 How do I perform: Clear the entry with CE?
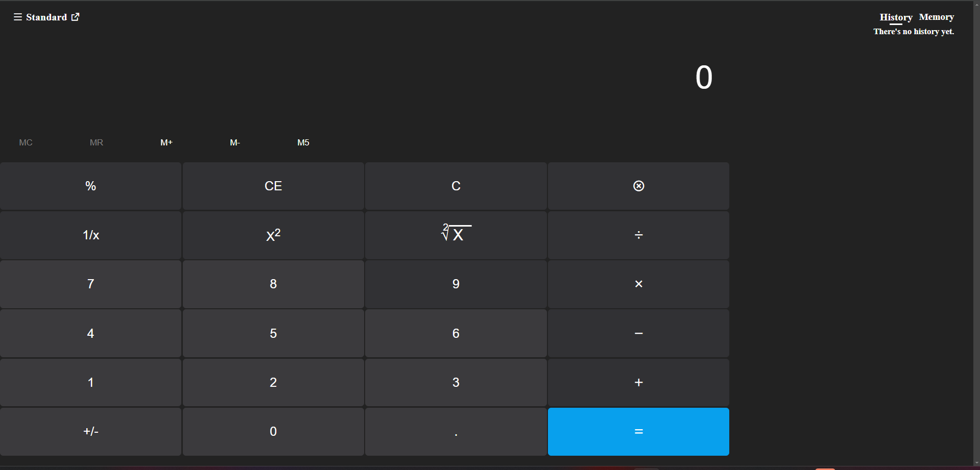click(x=273, y=186)
